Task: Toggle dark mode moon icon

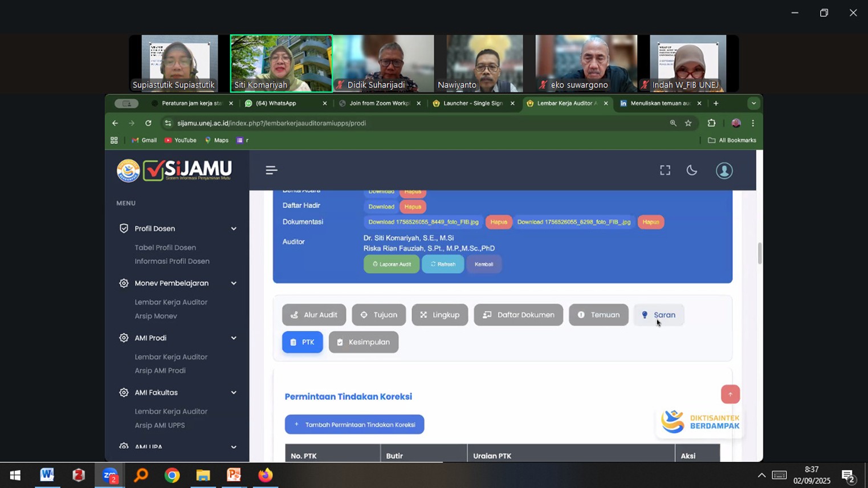Action: tap(692, 170)
